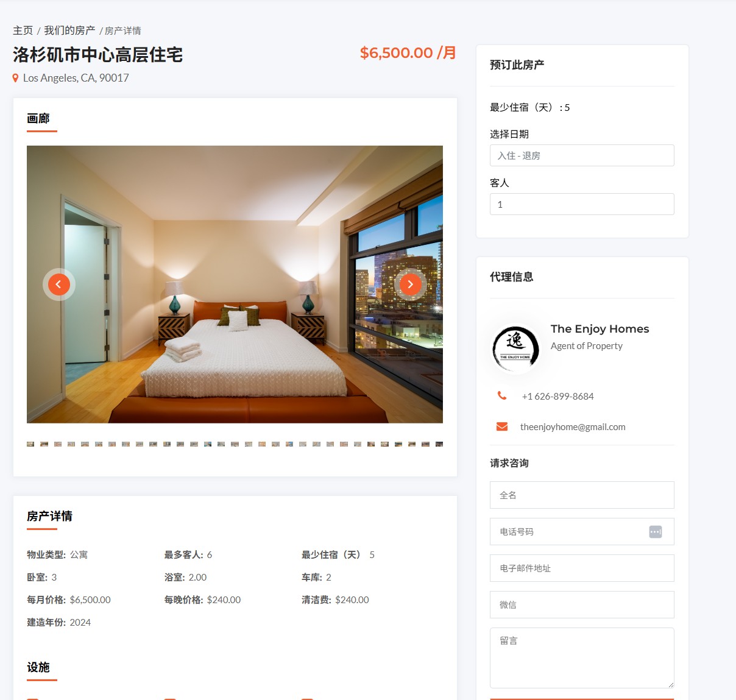Click The Enjoy Homes agent name
The width and height of the screenshot is (736, 700).
coord(600,329)
